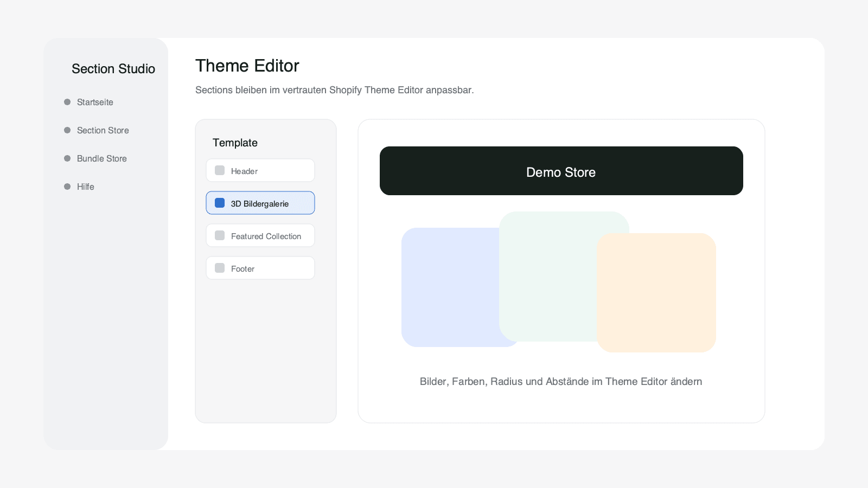
Task: Select the Footer template section
Action: click(260, 268)
